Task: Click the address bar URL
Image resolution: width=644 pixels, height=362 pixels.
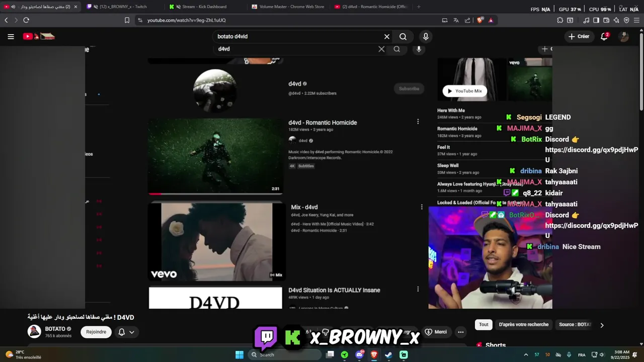Action: click(x=187, y=20)
